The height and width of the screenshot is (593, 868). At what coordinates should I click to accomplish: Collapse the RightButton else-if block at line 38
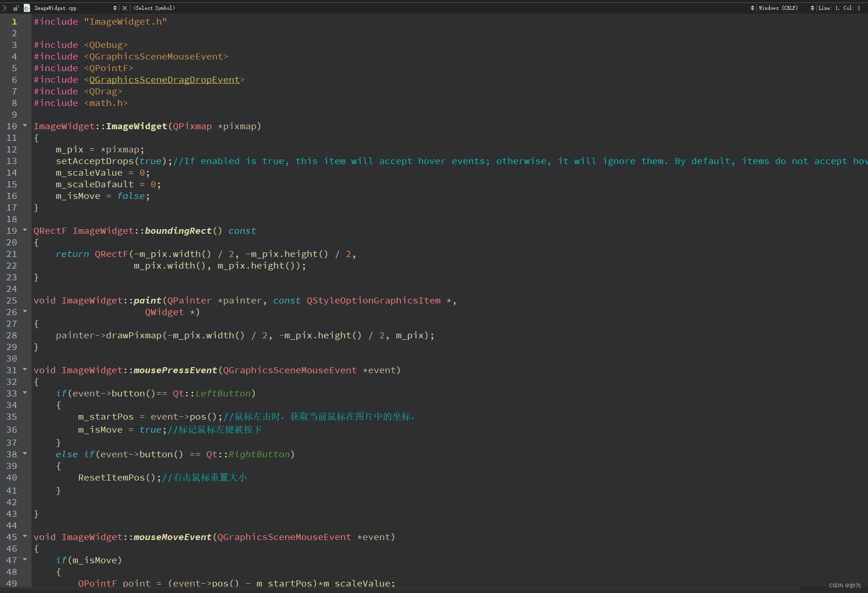(x=25, y=455)
